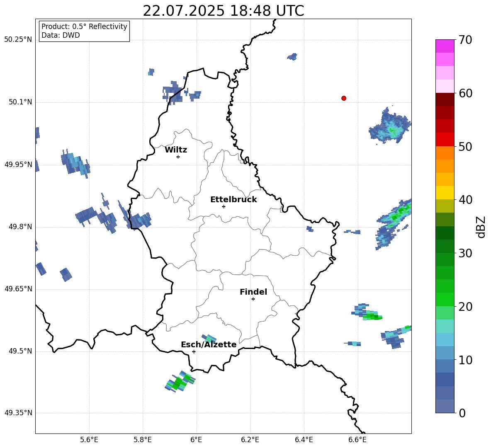The height and width of the screenshot is (448, 491).
Task: Click the 0 dBZ colorbar tick label
Action: pyautogui.click(x=462, y=413)
